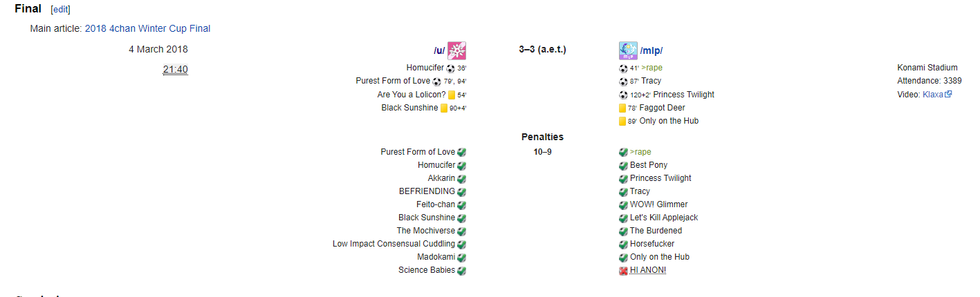This screenshot has height=297, width=980.
Task: Click scored penalty icon beside Science Babies
Action: click(x=461, y=270)
